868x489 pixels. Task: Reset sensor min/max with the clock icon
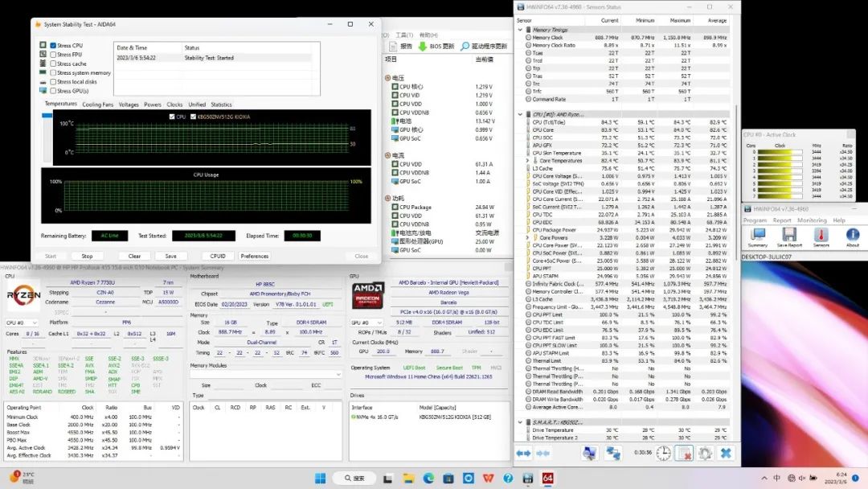pyautogui.click(x=663, y=453)
